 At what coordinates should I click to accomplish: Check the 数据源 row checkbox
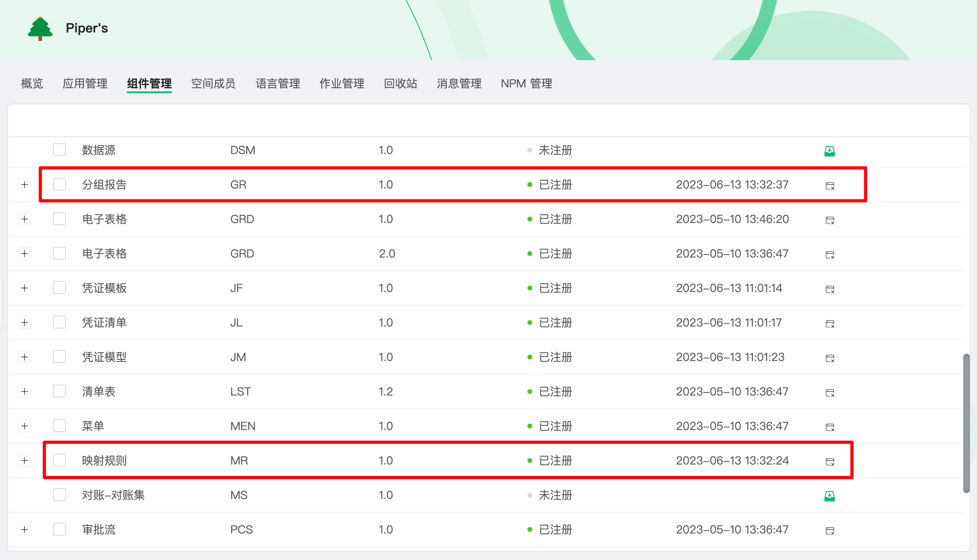pyautogui.click(x=59, y=150)
